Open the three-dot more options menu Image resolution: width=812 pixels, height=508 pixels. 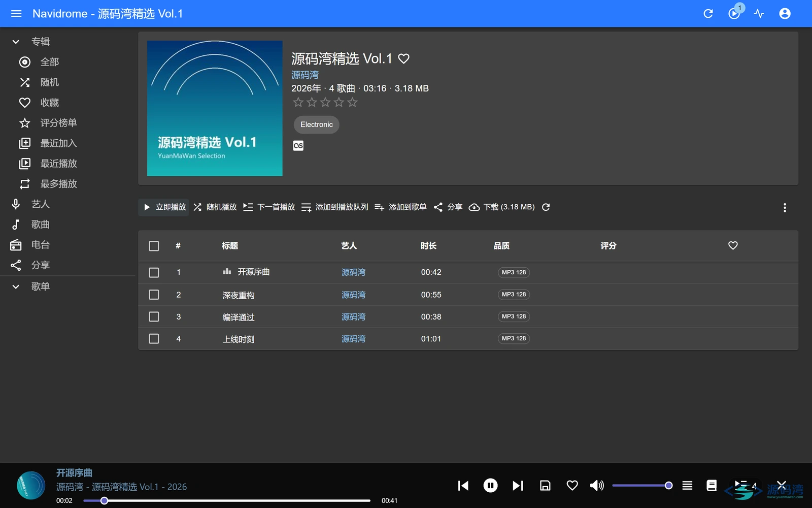click(x=785, y=208)
